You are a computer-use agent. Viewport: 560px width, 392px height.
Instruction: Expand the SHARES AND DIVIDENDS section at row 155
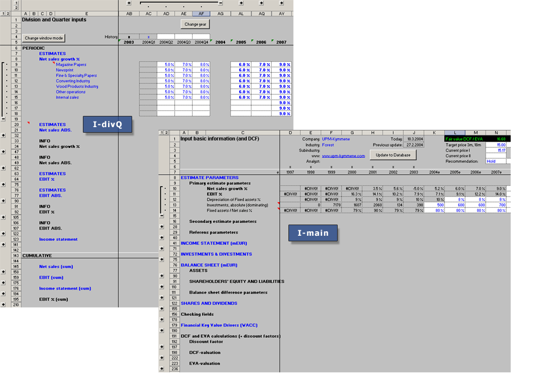[x=162, y=309]
